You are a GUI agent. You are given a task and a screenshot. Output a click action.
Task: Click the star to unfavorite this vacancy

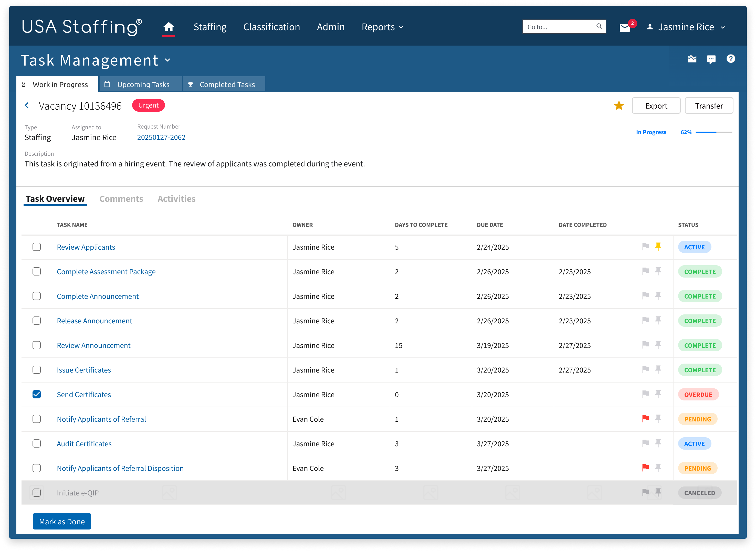619,105
